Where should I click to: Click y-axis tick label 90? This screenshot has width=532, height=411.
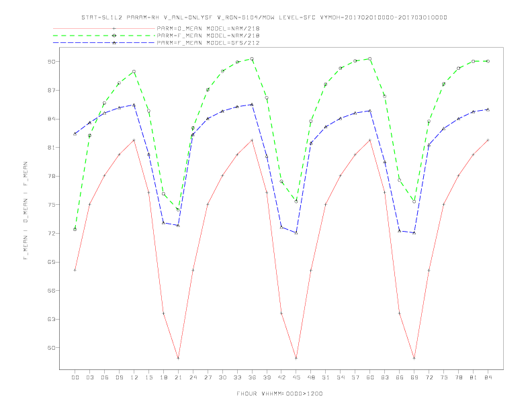coord(52,62)
